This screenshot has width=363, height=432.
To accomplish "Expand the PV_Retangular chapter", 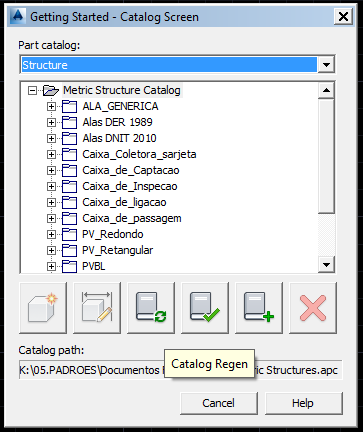I will (x=51, y=250).
